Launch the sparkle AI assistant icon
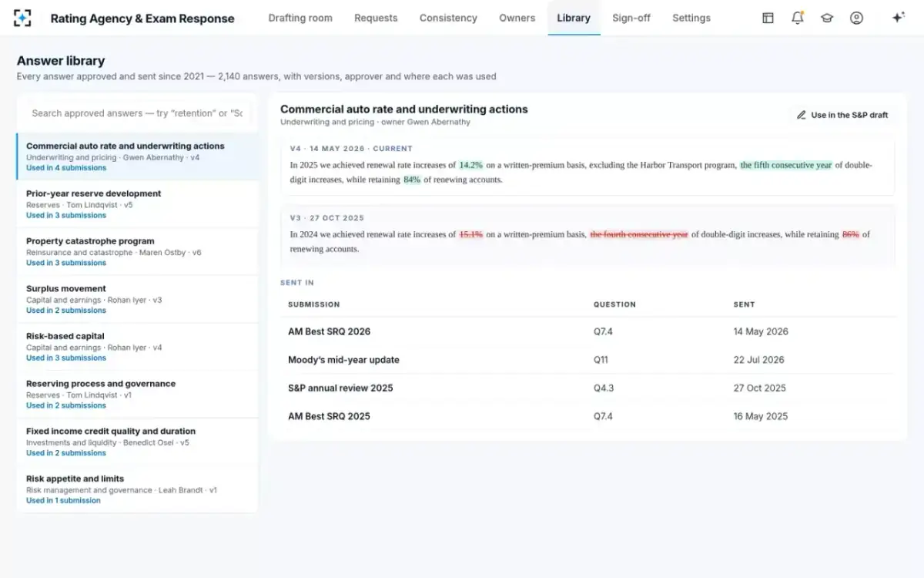 click(898, 18)
